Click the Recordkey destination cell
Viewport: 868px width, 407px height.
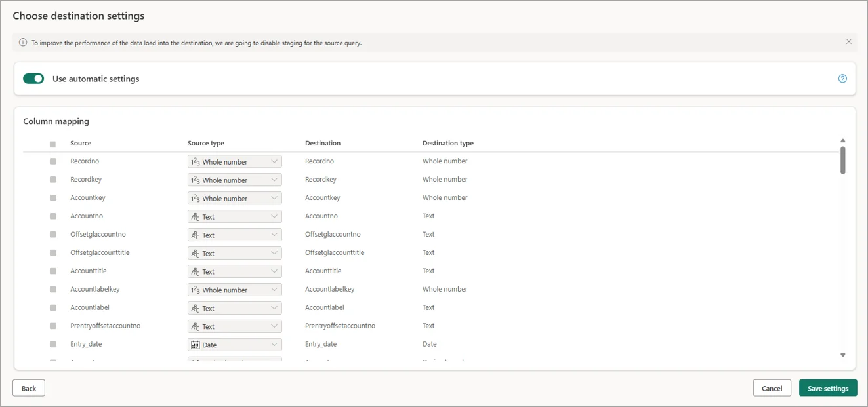(321, 179)
